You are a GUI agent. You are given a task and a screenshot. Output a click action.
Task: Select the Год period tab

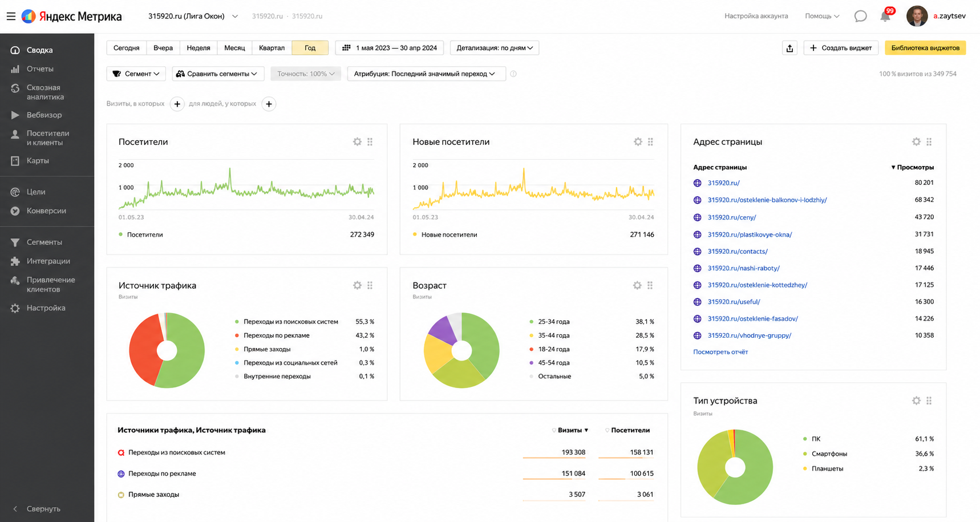[x=310, y=48]
